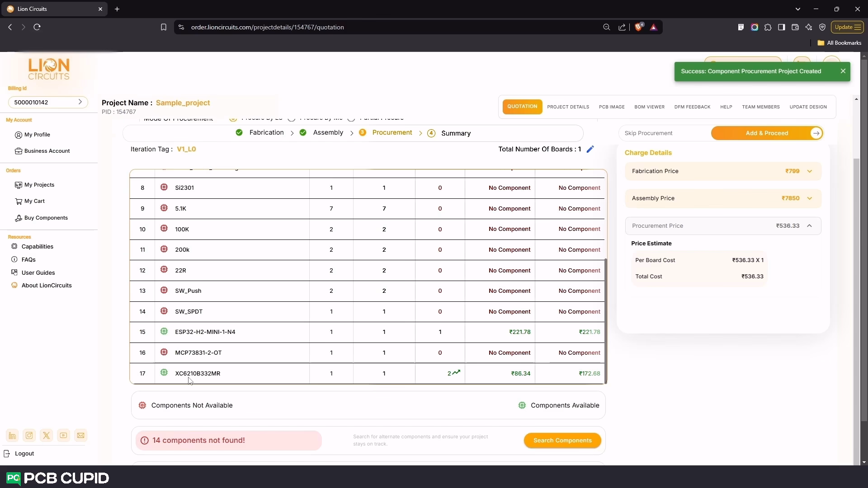This screenshot has height=488, width=868.
Task: Click the component table's vertical scrollbar
Action: point(605,321)
